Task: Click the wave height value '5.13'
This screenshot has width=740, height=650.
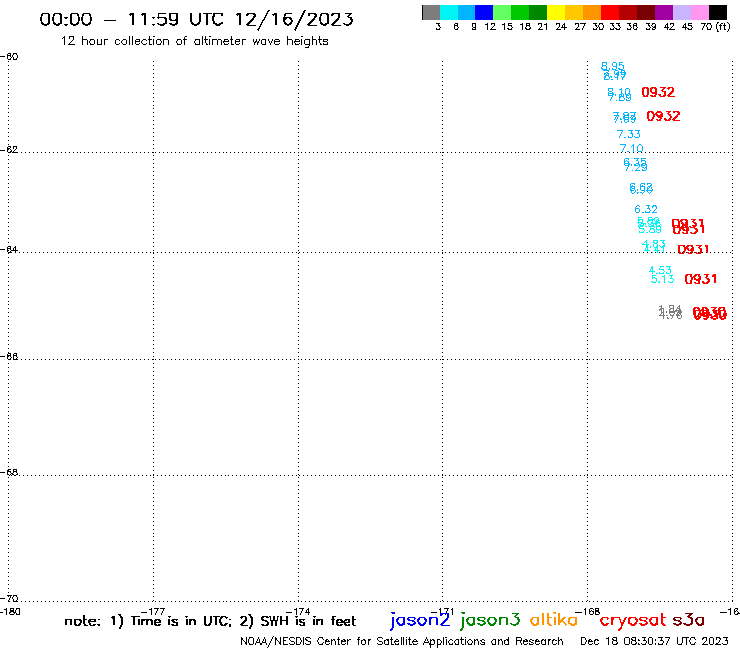Action: 663,279
